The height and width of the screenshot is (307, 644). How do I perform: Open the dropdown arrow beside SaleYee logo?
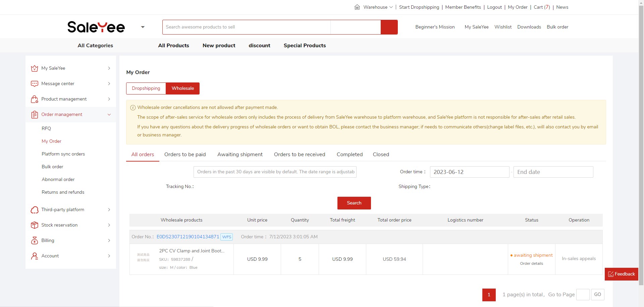143,27
